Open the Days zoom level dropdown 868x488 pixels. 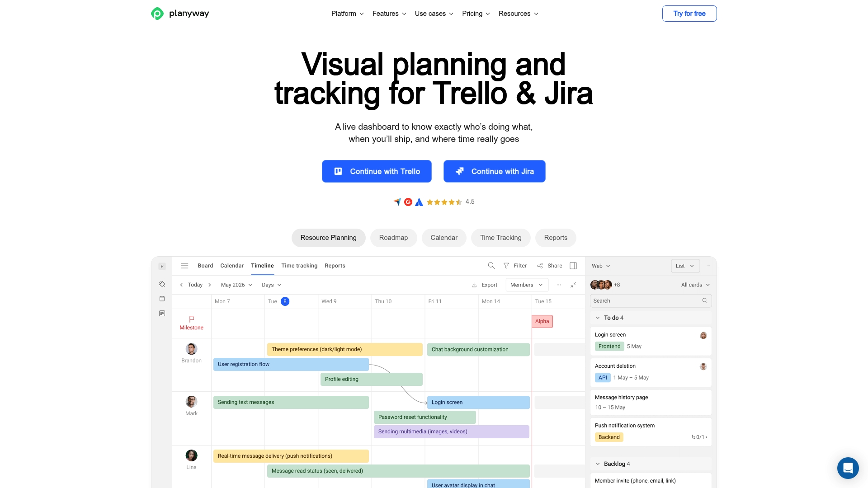[271, 285]
